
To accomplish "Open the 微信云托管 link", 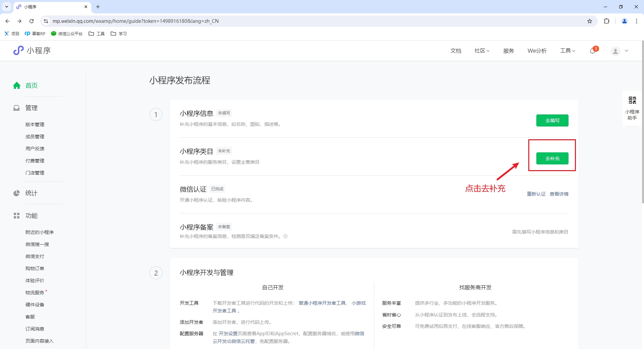I will coord(243,341).
